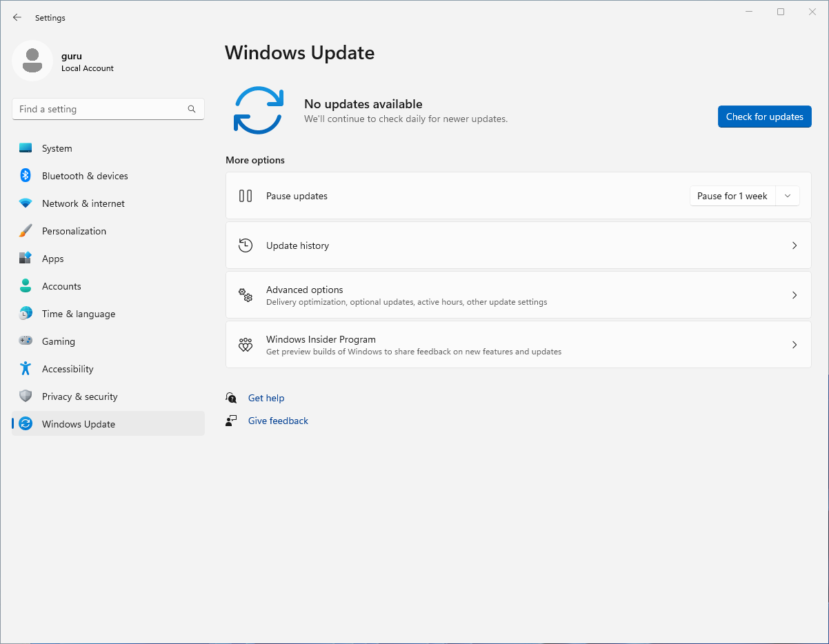
Task: Minimize the Settings window
Action: point(749,12)
